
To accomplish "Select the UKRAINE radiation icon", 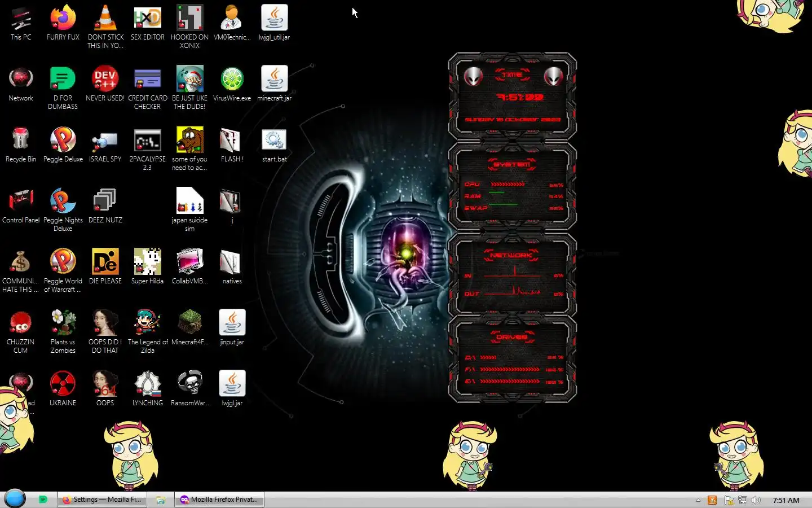I will [63, 388].
